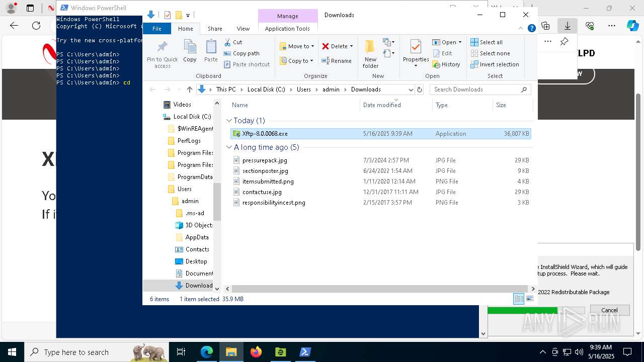The height and width of the screenshot is (362, 644).
Task: Switch to large icons view in status bar
Action: point(529,299)
